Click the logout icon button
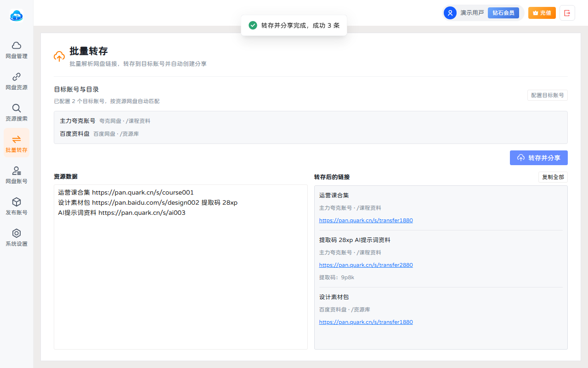588x368 pixels. tap(567, 13)
